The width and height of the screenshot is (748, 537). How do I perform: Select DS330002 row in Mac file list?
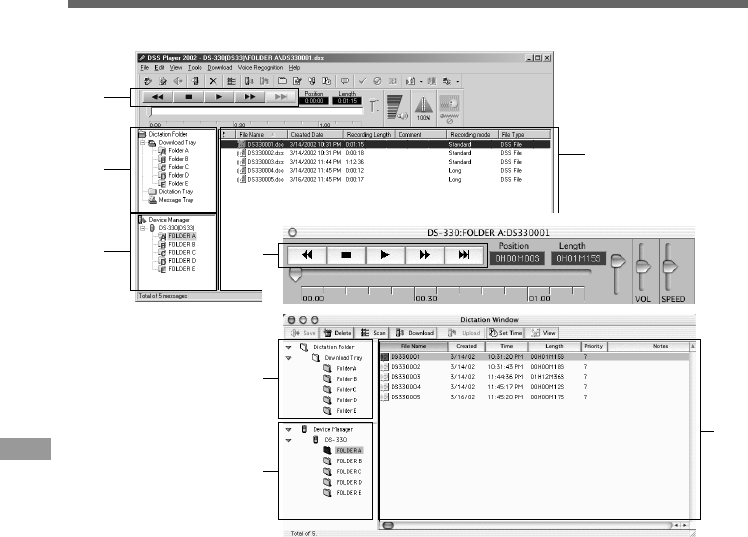click(534, 367)
